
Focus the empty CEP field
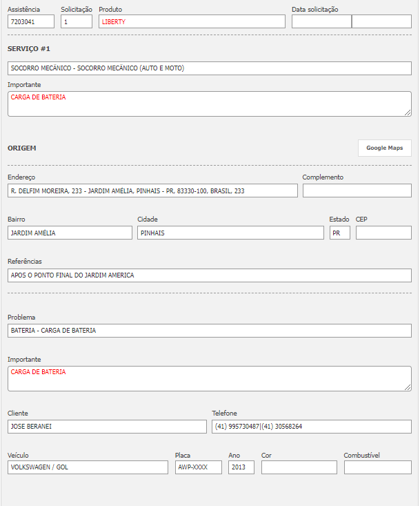coord(383,233)
